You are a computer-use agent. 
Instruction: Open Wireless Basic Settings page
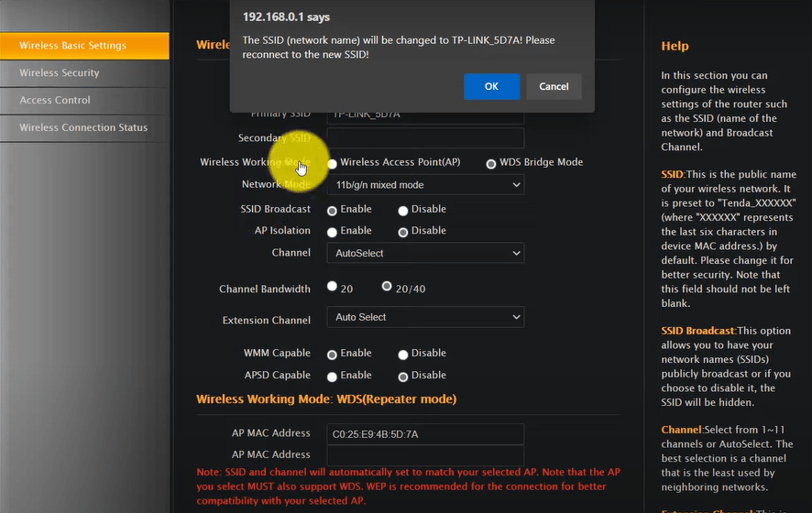point(84,46)
